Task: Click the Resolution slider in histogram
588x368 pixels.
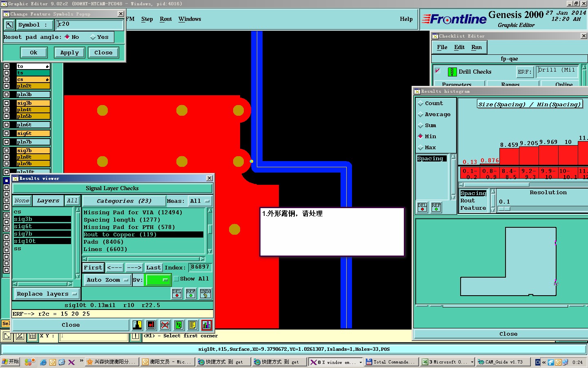Action: pyautogui.click(x=504, y=209)
